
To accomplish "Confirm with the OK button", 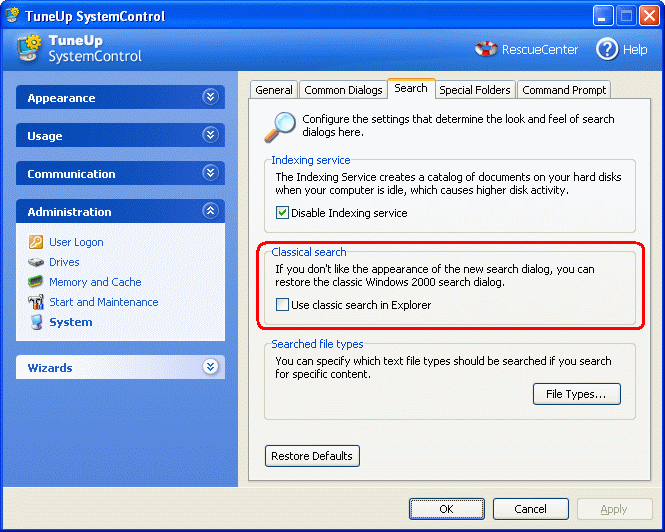I will [x=447, y=509].
